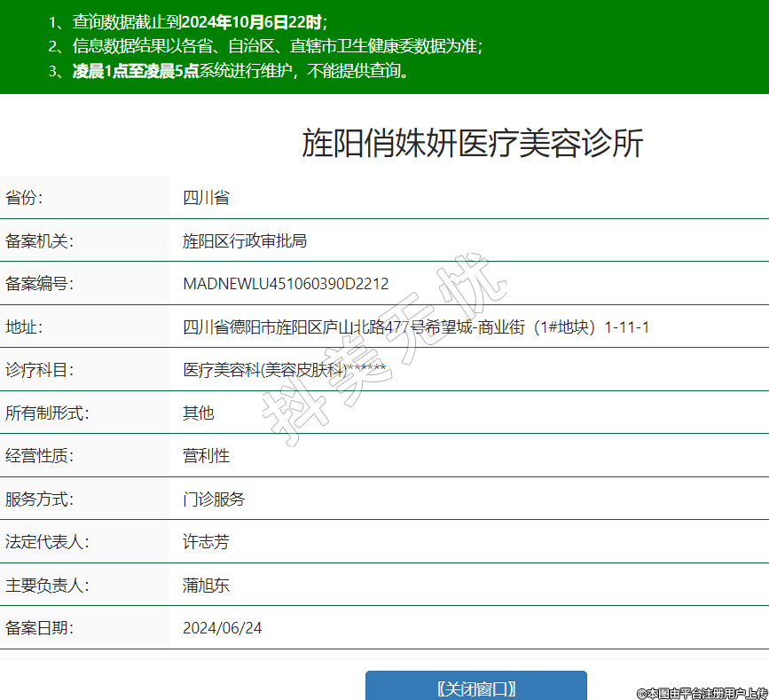Select the business nature value 营利性

tap(206, 456)
